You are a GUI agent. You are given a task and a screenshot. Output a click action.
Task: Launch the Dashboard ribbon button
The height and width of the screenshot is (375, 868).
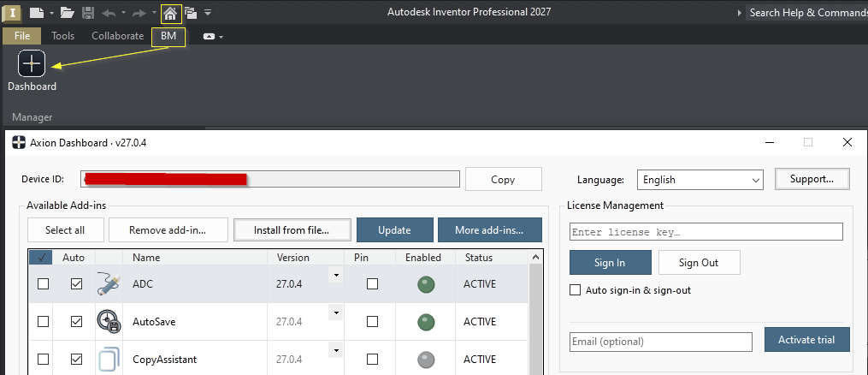pos(32,70)
